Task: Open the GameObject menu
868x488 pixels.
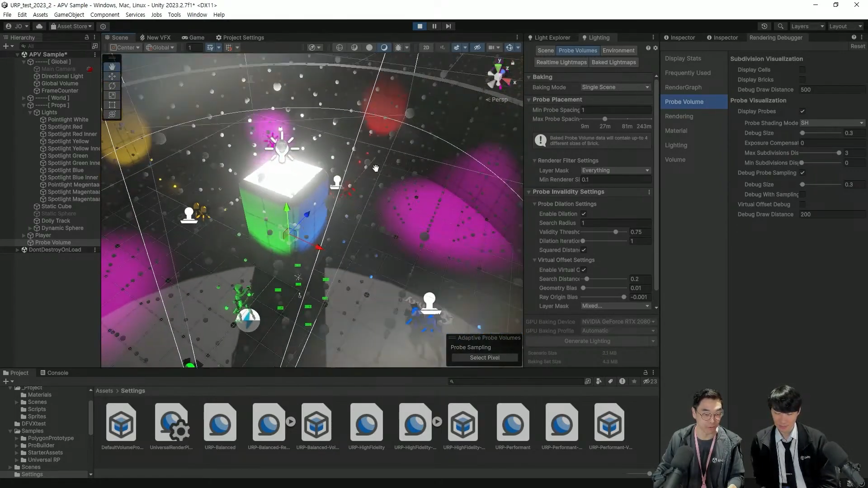Action: click(69, 14)
